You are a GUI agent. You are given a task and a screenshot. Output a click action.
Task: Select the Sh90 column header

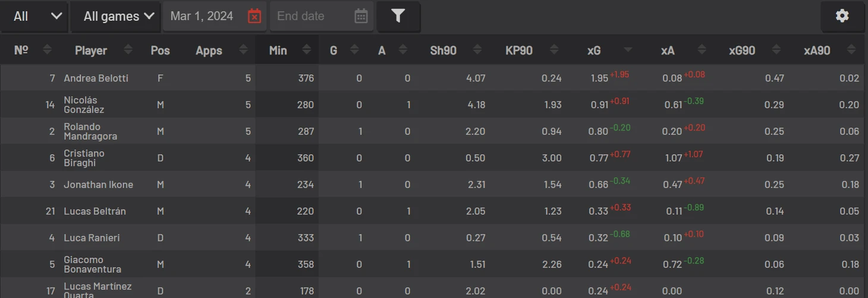[444, 51]
